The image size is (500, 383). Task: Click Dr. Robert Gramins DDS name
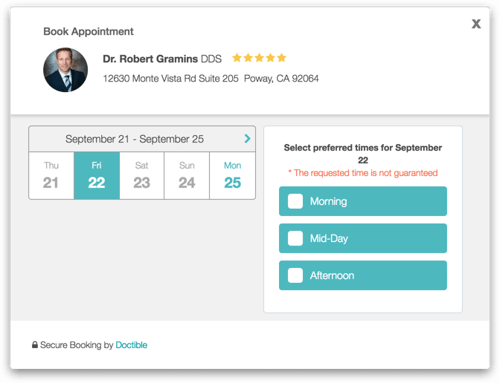click(162, 59)
